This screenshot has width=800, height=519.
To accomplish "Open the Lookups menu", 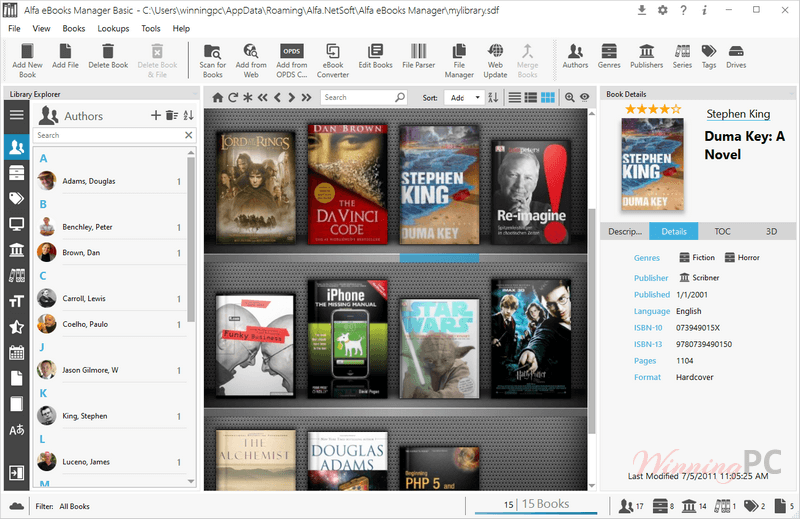I will tap(113, 29).
